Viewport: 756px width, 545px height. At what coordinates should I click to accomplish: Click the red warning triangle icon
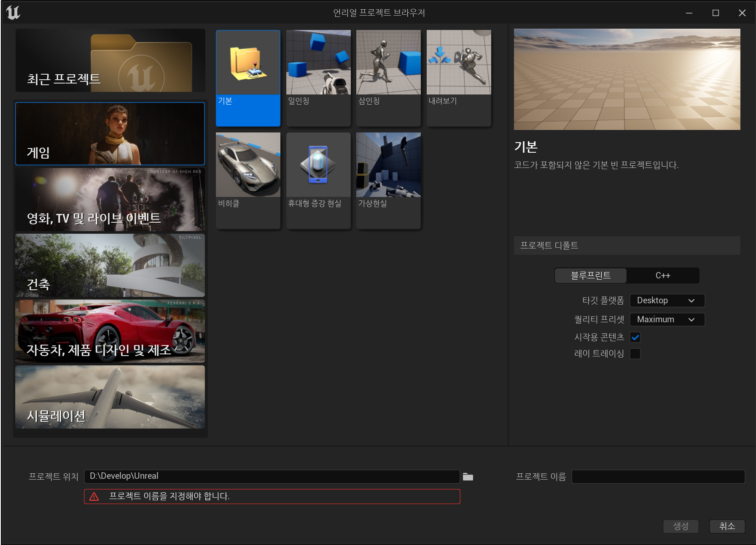point(94,496)
